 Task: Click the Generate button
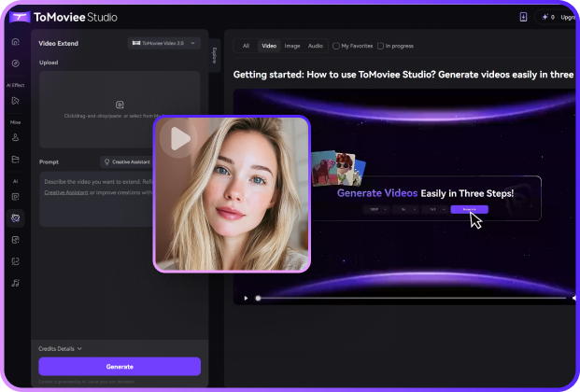pos(120,367)
